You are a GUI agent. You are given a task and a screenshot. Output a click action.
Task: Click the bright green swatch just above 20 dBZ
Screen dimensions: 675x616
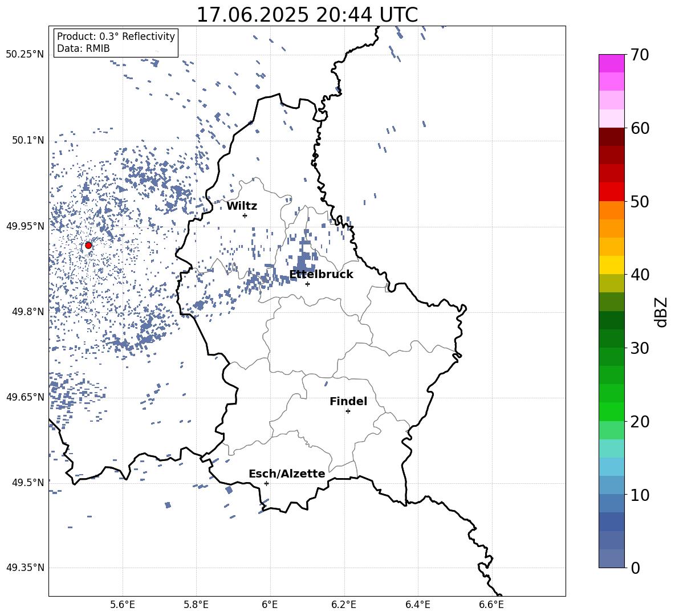click(611, 411)
